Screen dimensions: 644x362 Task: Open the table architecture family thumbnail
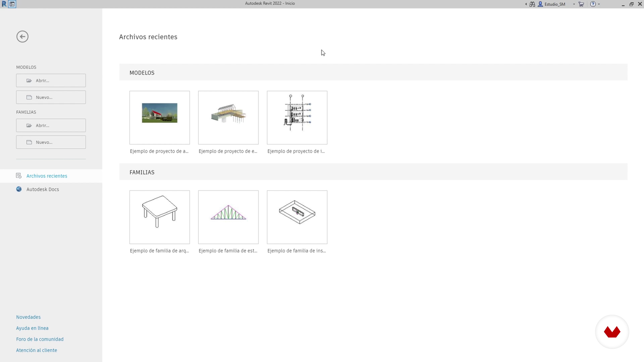click(x=159, y=217)
